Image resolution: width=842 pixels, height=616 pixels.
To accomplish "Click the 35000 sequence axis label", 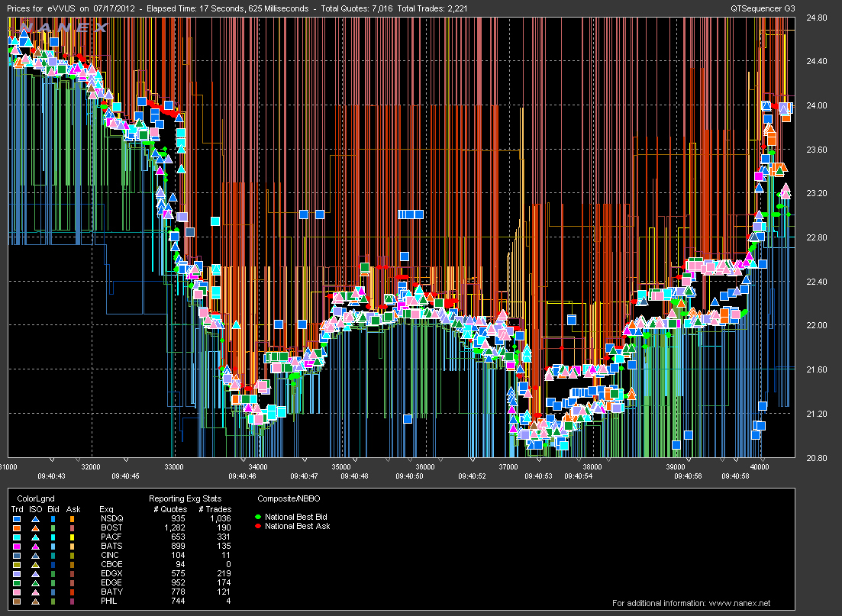I will (x=341, y=466).
